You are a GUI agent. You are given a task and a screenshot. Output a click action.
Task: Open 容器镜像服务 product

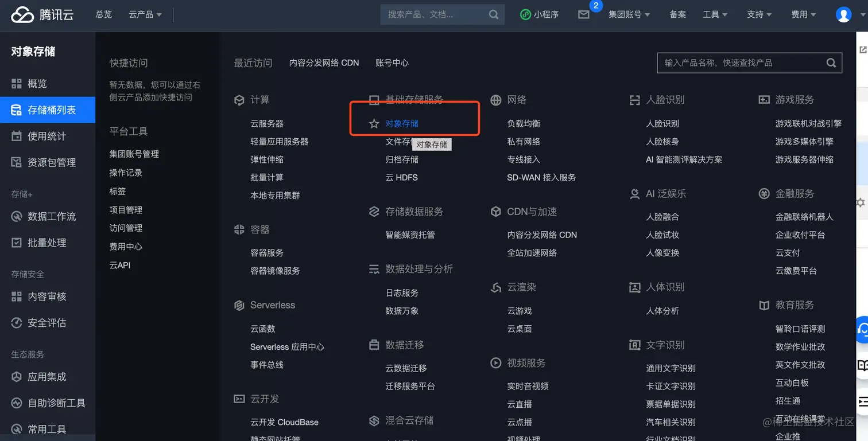[275, 271]
